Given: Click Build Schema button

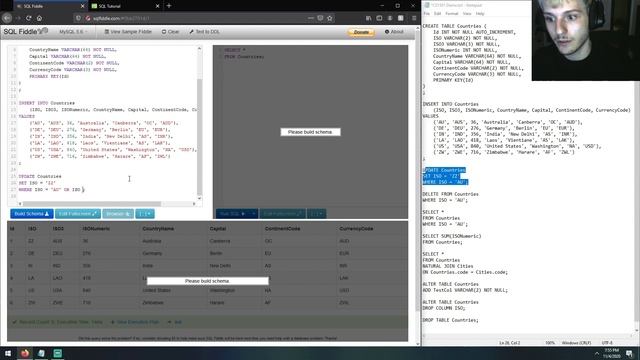Looking at the screenshot, I should coord(31,214).
